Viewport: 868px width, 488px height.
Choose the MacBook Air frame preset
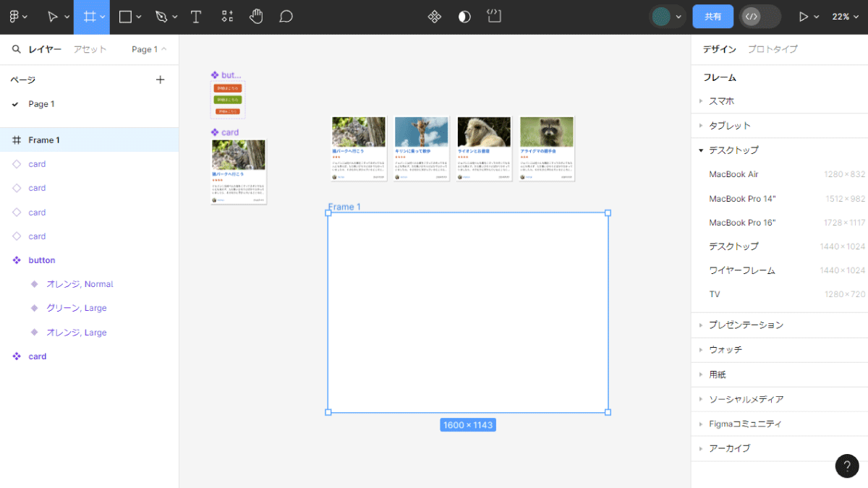780,174
